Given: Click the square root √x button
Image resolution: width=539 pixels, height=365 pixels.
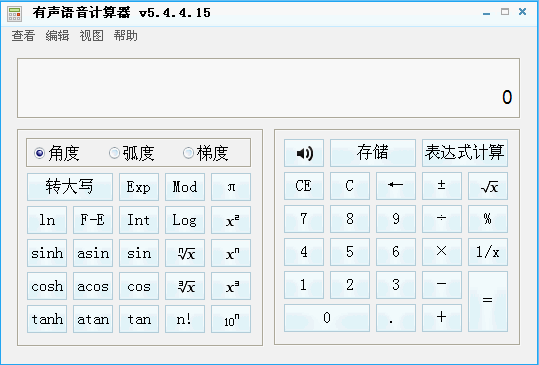Looking at the screenshot, I should [x=488, y=186].
